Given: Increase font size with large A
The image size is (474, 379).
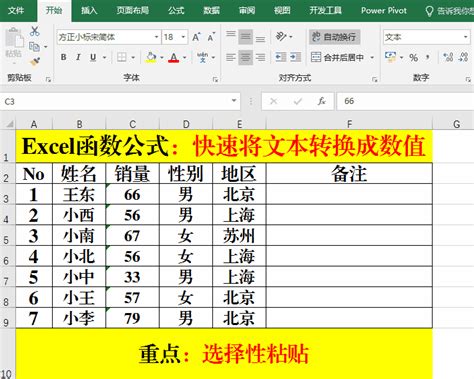Looking at the screenshot, I should pyautogui.click(x=196, y=37).
